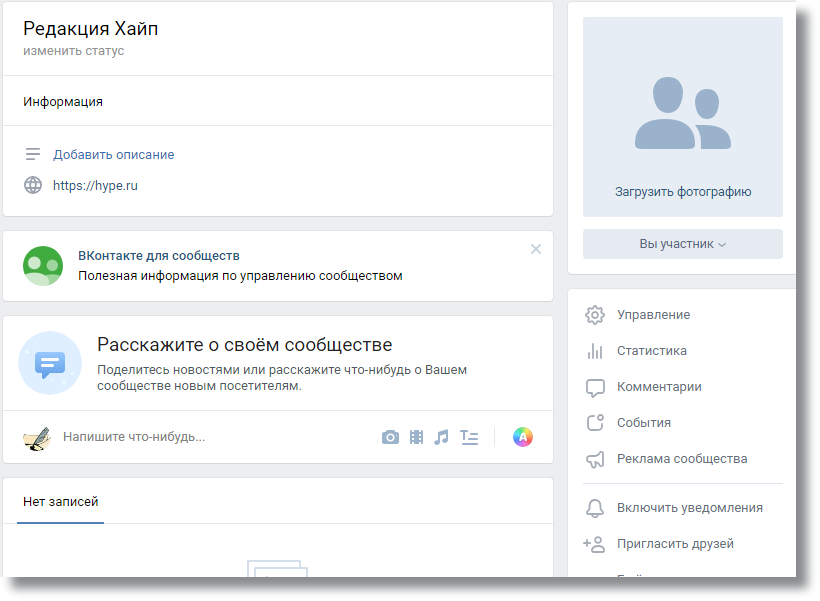Image resolution: width=820 pixels, height=601 pixels.
Task: Attach audio via music note icon
Action: (441, 437)
